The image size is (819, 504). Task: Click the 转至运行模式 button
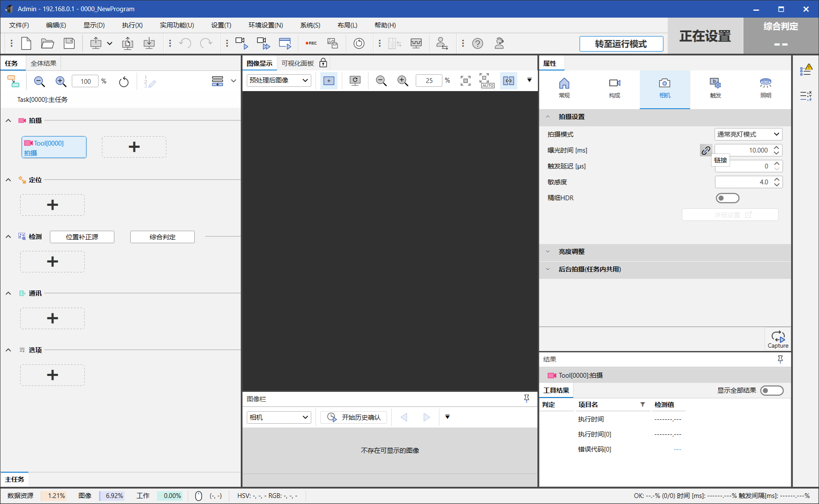tap(621, 44)
